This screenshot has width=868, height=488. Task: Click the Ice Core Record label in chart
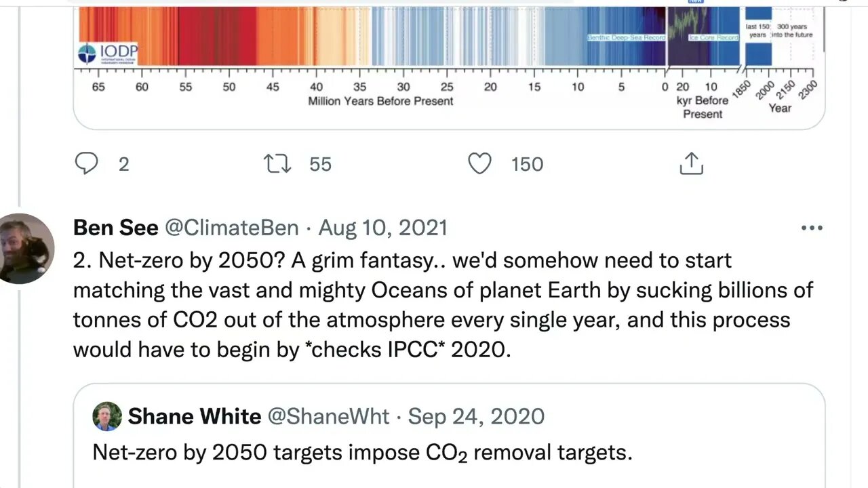713,37
